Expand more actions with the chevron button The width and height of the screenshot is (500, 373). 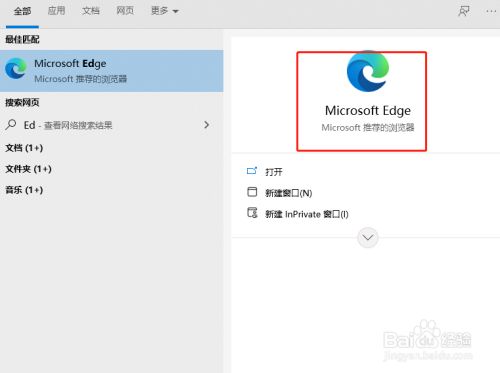click(x=368, y=238)
